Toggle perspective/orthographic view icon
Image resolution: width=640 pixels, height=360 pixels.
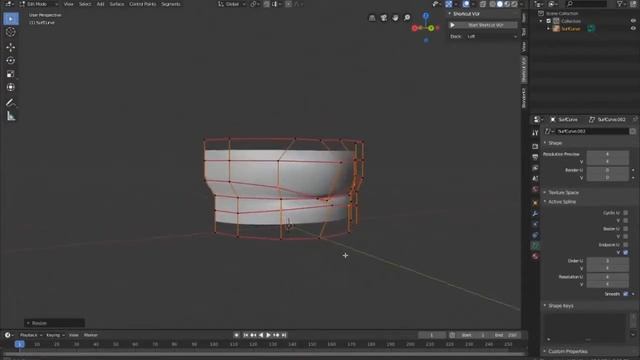pyautogui.click(x=372, y=18)
